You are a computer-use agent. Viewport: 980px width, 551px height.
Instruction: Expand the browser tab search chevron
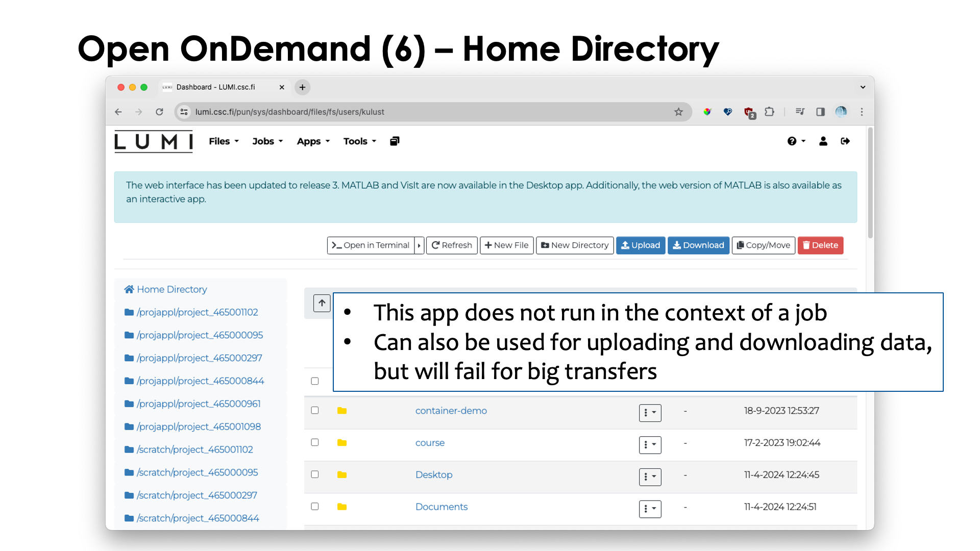(863, 87)
